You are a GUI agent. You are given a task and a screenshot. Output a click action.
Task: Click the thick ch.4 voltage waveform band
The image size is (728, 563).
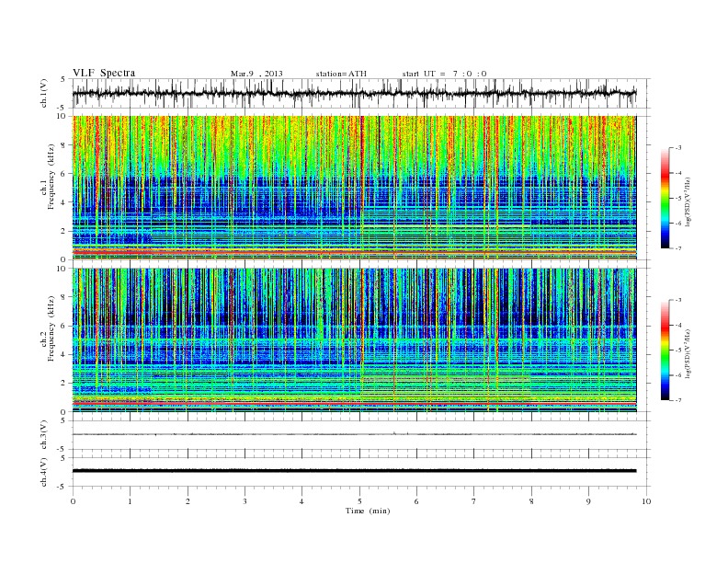pyautogui.click(x=354, y=471)
